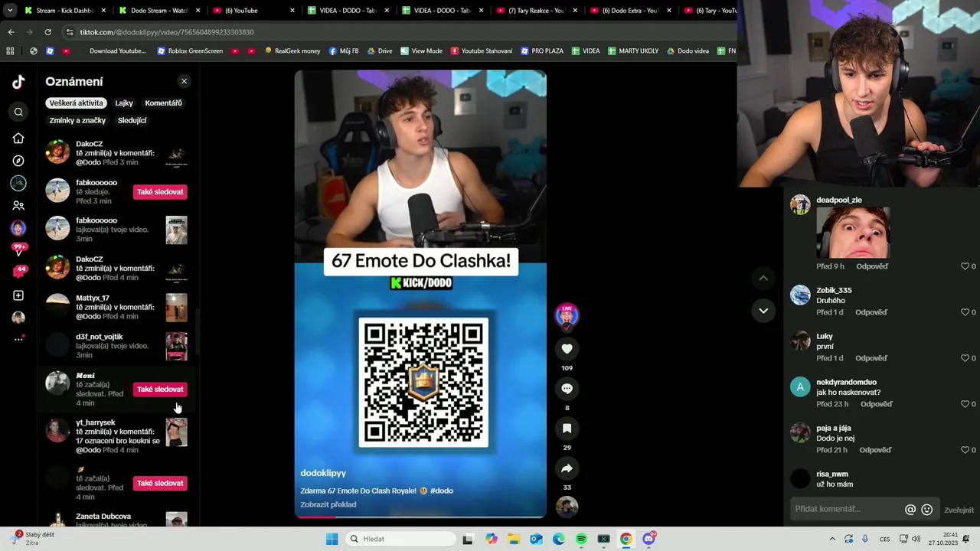Viewport: 980px width, 551px height.
Task: Close the Oznámení notifications panel
Action: pos(184,81)
